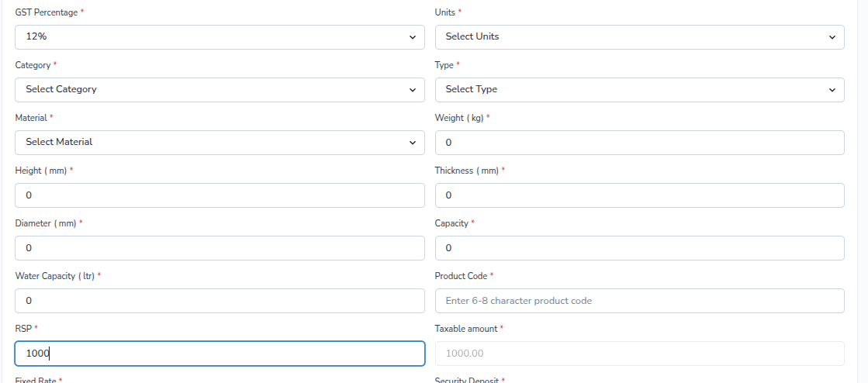Focus the Capacity input field

coord(639,248)
